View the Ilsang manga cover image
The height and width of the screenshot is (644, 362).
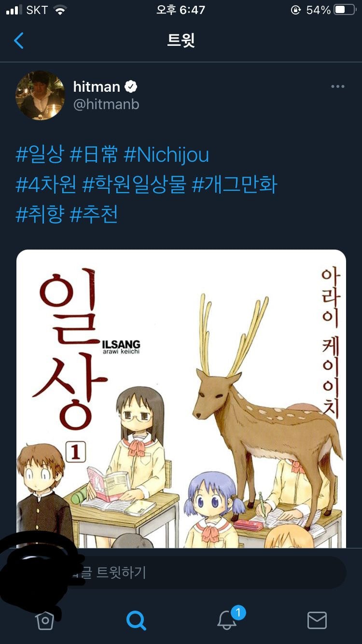[x=181, y=399]
